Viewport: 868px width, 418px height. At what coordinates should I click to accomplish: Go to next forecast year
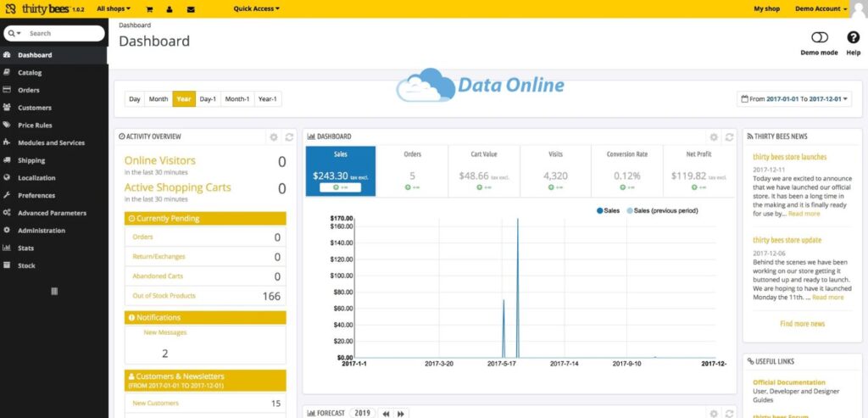(401, 414)
